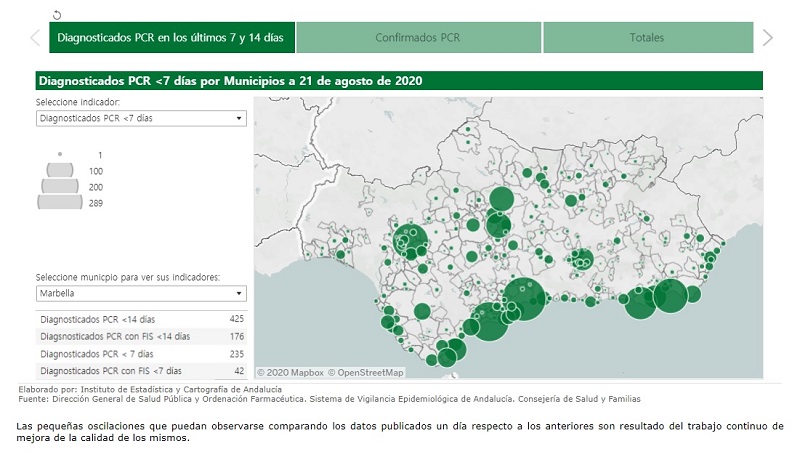This screenshot has width=800, height=457.
Task: Click the 'Diagnosticados PCR <14 días' row
Action: click(141, 319)
